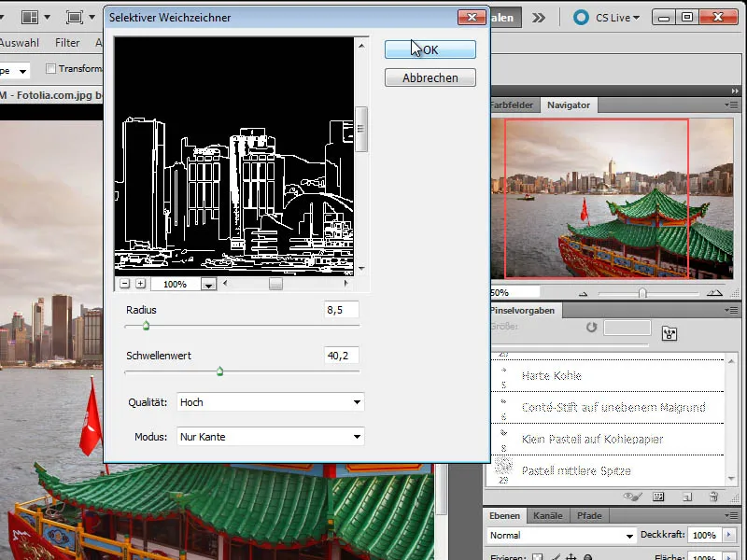Click the Navigator image thumbnail
747x560 pixels.
coord(613,198)
